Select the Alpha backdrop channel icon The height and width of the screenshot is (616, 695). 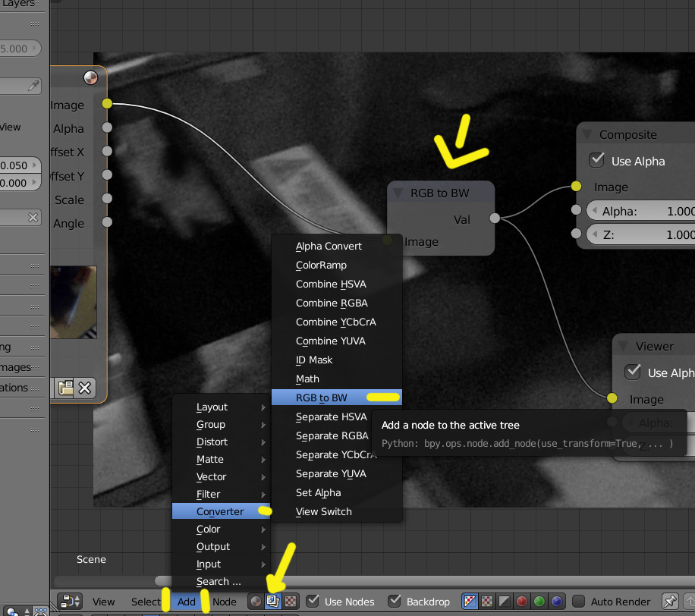504,602
